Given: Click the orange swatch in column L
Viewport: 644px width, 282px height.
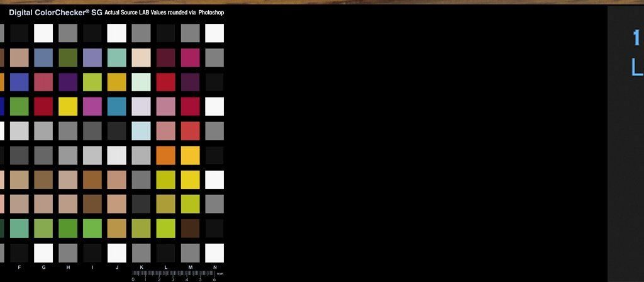Looking at the screenshot, I should pyautogui.click(x=165, y=155).
